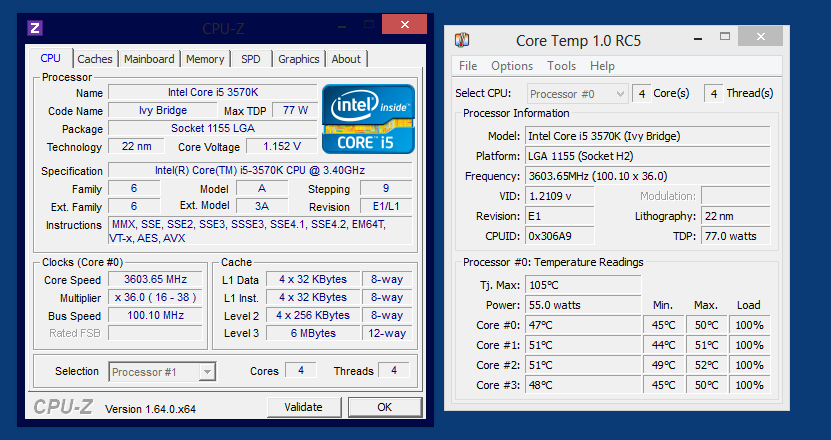
Task: Show the About tab in CPU-Z
Action: [x=346, y=59]
